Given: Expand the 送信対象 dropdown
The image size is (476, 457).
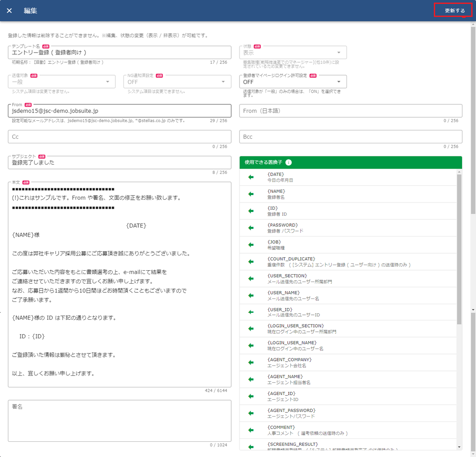Looking at the screenshot, I should tap(61, 82).
